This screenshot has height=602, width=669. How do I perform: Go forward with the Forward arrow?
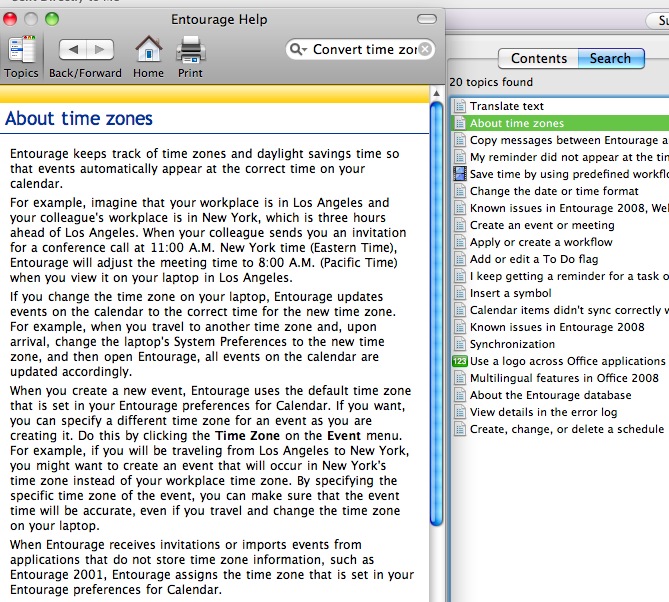[x=100, y=49]
